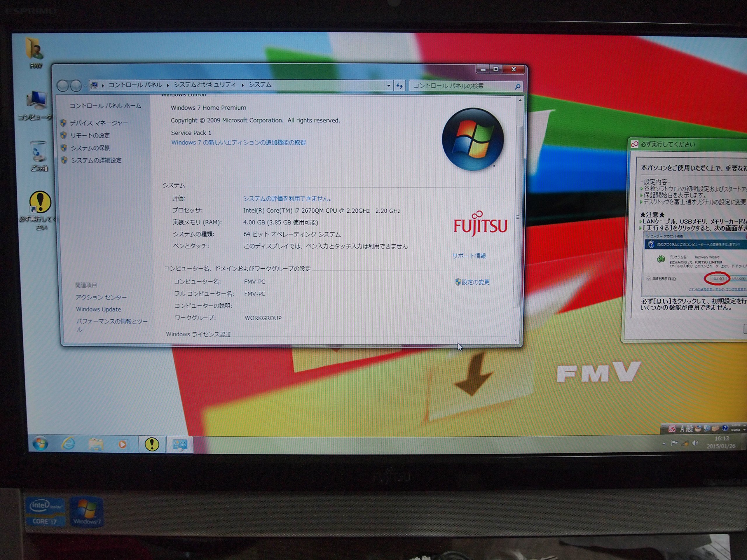Expand the システムとセキュリティ breadcrumb arrow
The height and width of the screenshot is (560, 747).
coord(242,85)
